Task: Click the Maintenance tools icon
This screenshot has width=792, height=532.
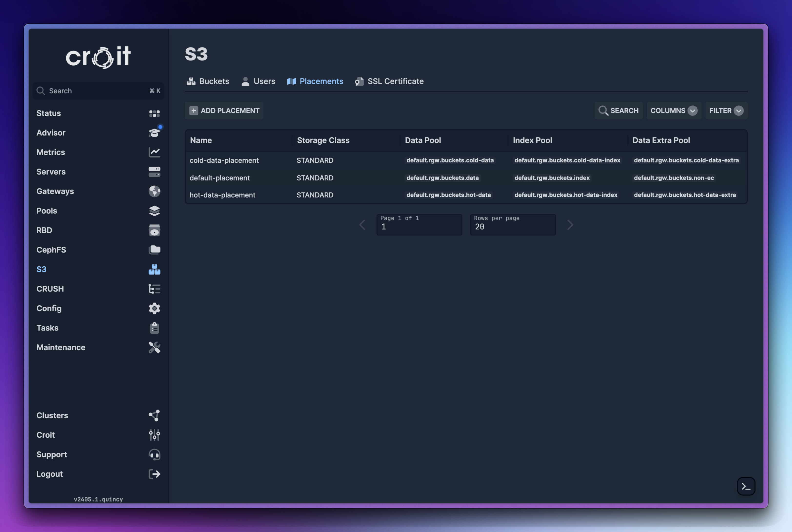Action: coord(154,347)
